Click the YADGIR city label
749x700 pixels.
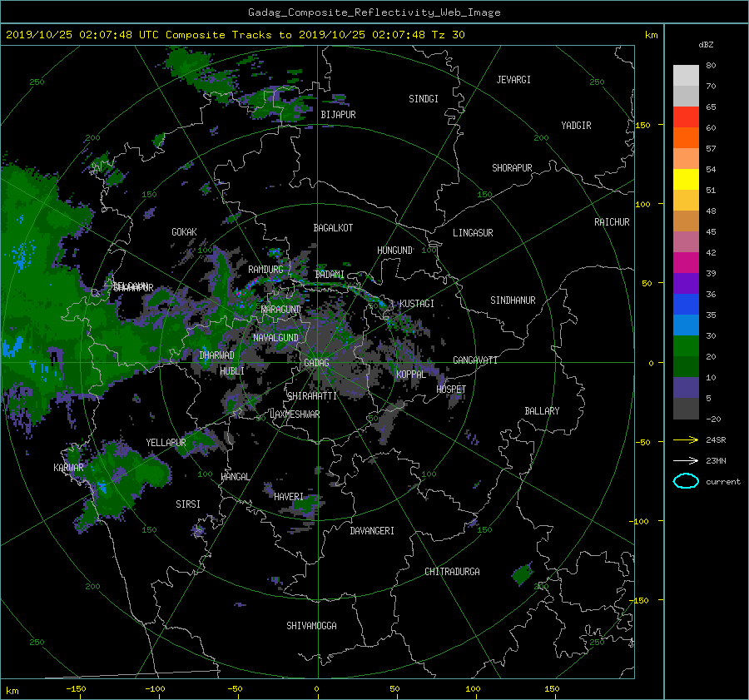point(576,126)
